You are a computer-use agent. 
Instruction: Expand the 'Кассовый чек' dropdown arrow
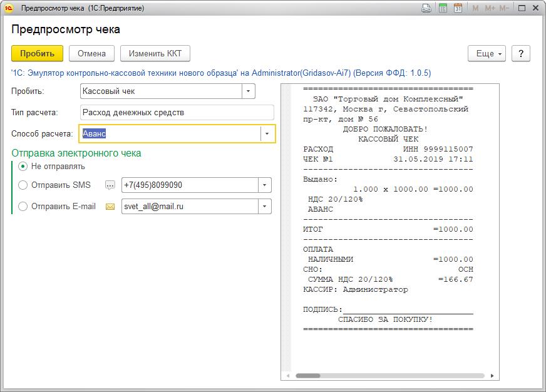tap(249, 91)
